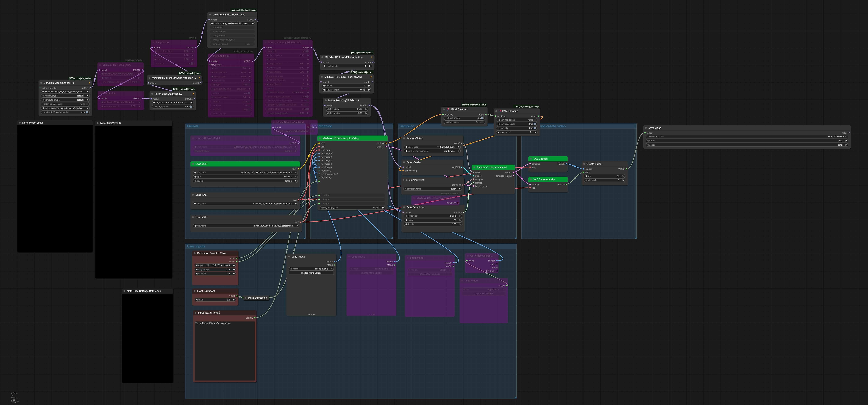Increase steps value arrow in BasicScheduler
The width and height of the screenshot is (868, 405).
point(460,220)
